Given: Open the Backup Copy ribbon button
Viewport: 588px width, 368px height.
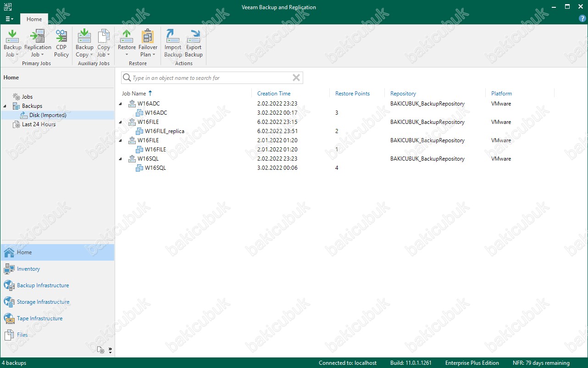Looking at the screenshot, I should tap(84, 44).
